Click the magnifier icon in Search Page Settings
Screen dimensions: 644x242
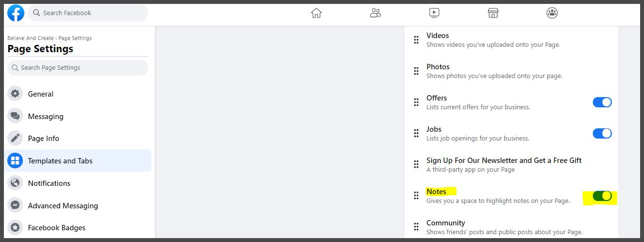[15, 68]
